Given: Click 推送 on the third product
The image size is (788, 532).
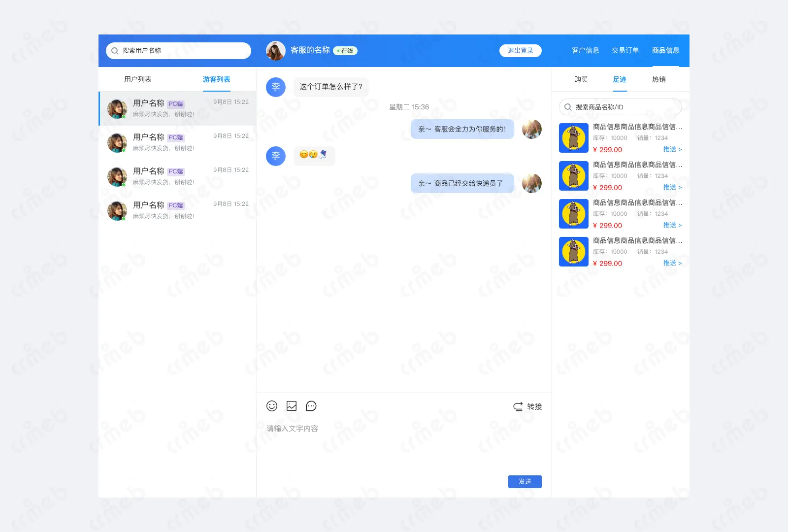Looking at the screenshot, I should coord(672,225).
